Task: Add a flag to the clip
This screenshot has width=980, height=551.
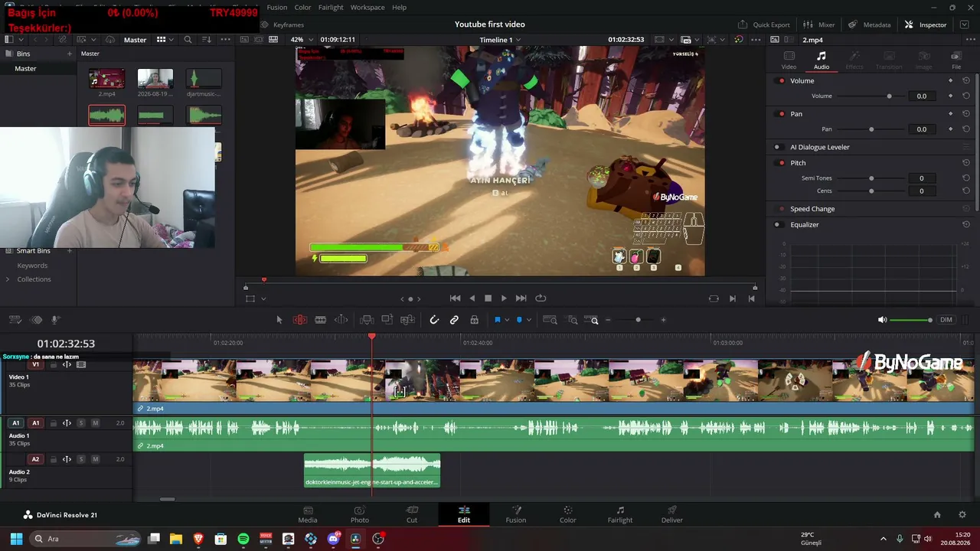Action: [x=497, y=320]
